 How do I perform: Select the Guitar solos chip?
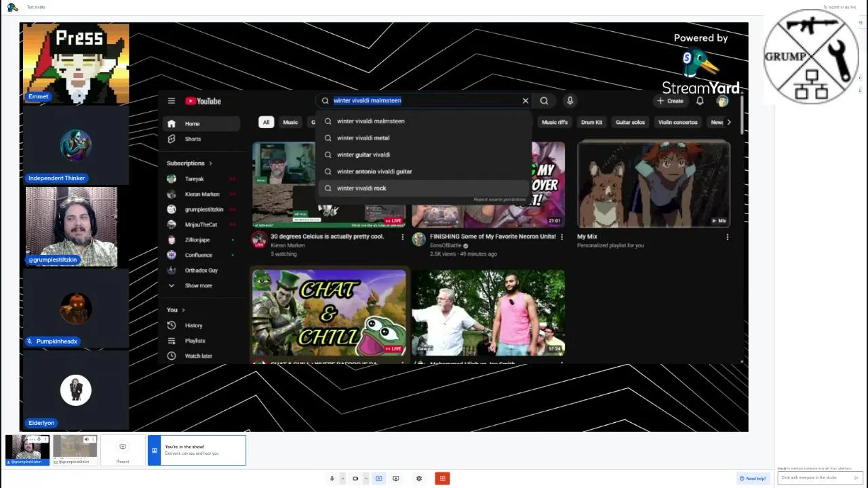pos(630,122)
